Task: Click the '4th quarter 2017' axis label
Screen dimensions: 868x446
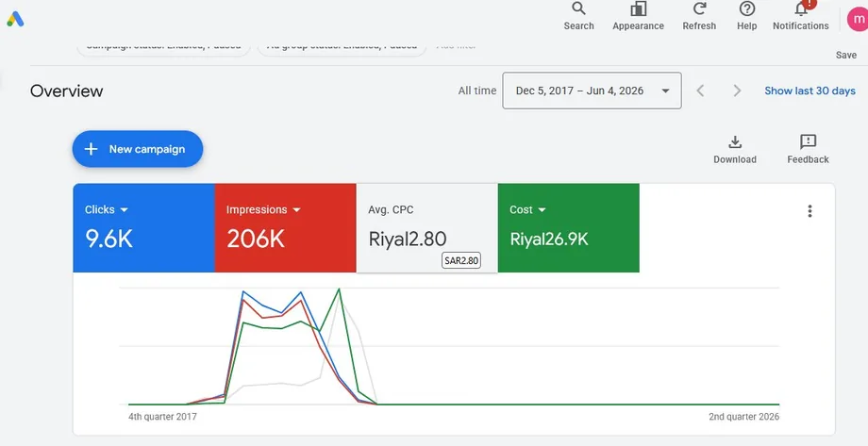Action: coord(162,417)
